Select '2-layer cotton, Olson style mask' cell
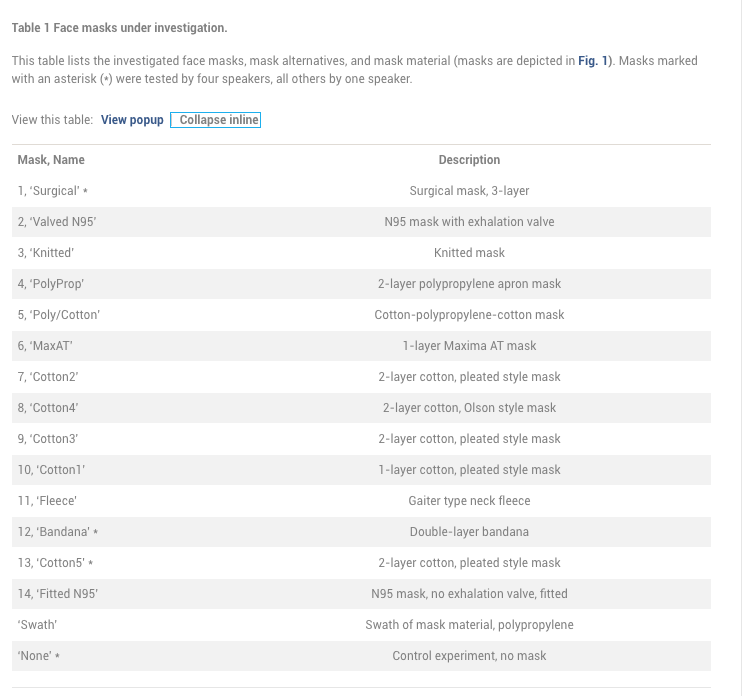The image size is (742, 696). tap(469, 408)
